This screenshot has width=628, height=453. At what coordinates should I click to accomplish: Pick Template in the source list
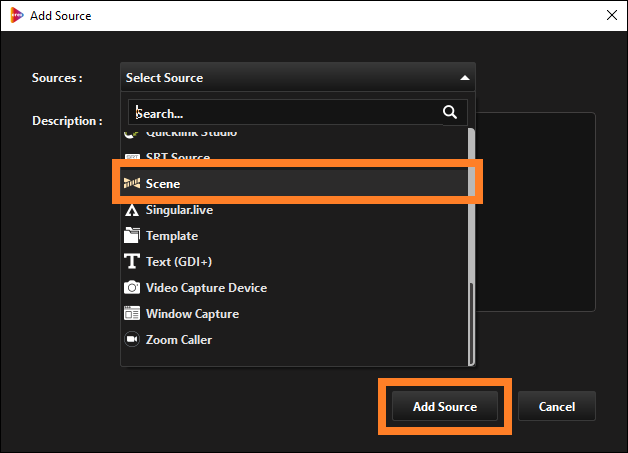click(294, 236)
